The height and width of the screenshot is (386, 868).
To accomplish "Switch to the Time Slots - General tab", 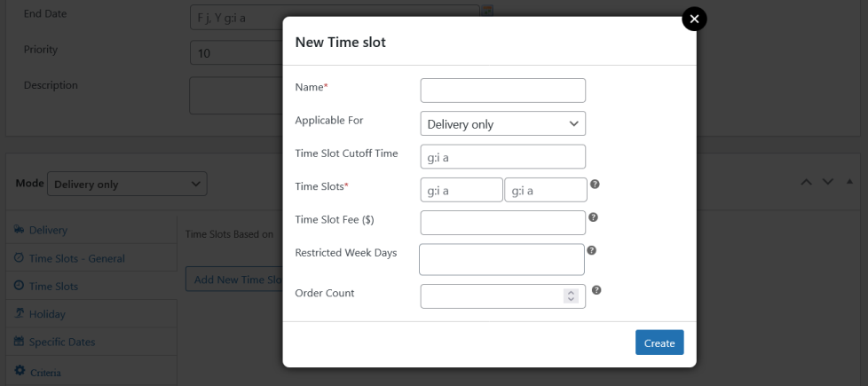I will 77,258.
